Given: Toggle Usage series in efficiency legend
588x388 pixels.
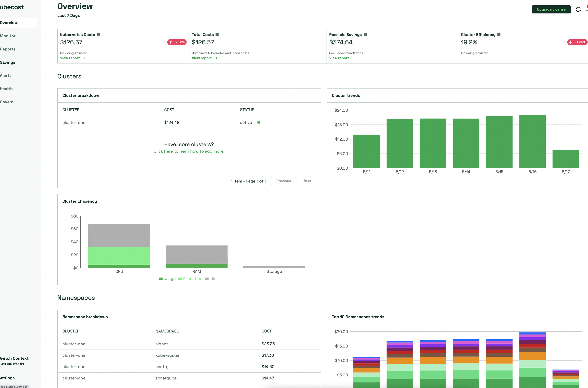Looking at the screenshot, I should pos(167,279).
